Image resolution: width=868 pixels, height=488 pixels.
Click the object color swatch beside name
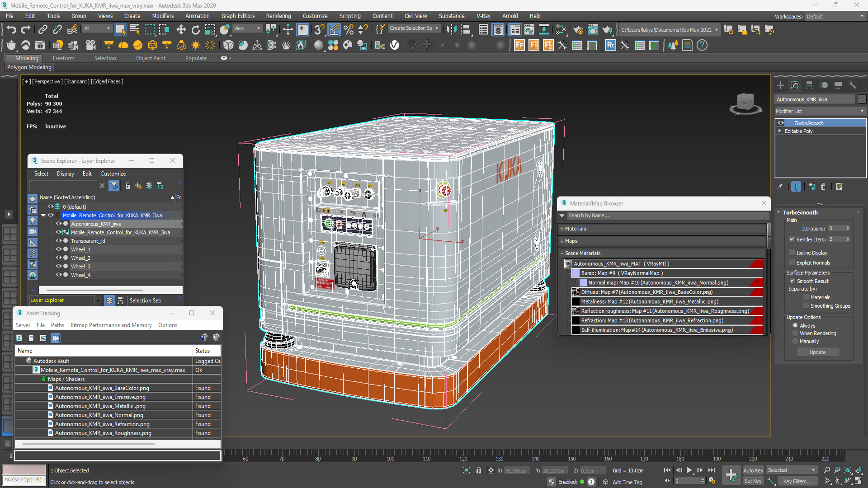[x=862, y=99]
